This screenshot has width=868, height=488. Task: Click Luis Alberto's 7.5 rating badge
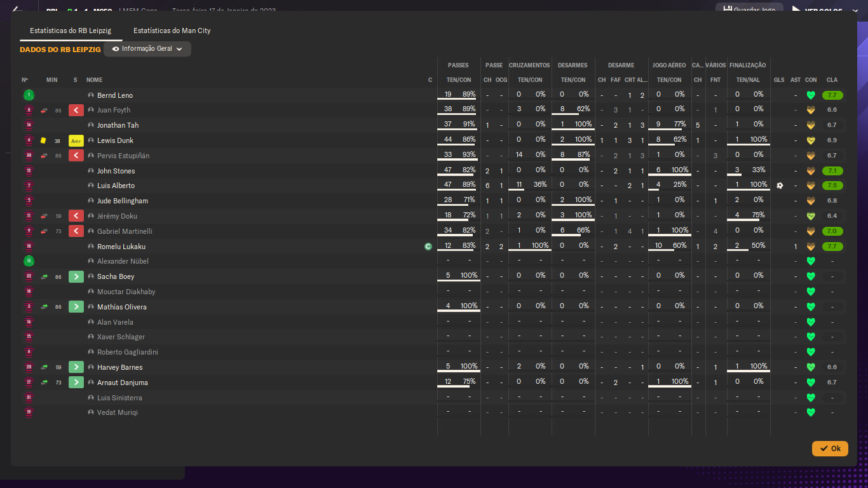click(x=832, y=186)
